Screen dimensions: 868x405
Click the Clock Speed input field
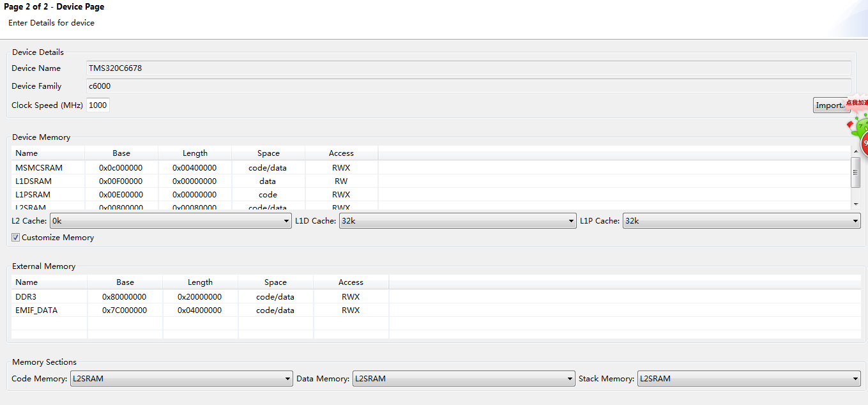(98, 105)
